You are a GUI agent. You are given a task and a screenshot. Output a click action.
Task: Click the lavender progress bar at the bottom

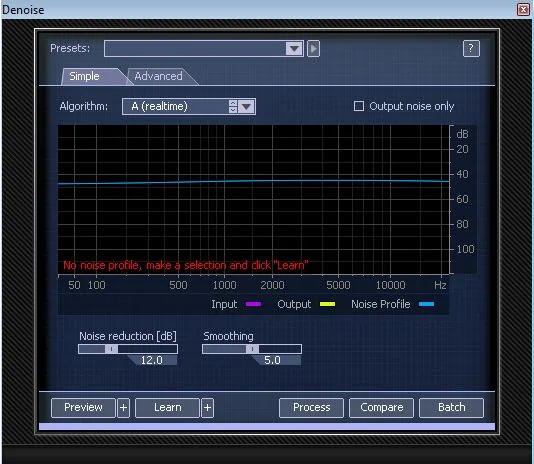pos(267,427)
